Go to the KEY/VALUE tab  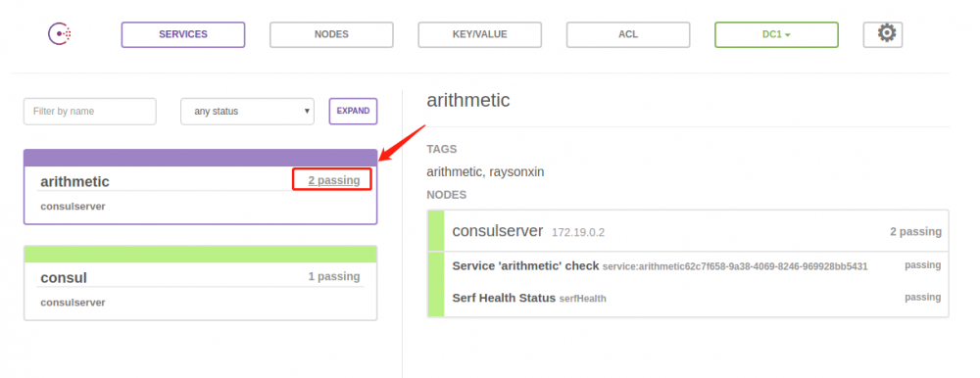click(480, 35)
